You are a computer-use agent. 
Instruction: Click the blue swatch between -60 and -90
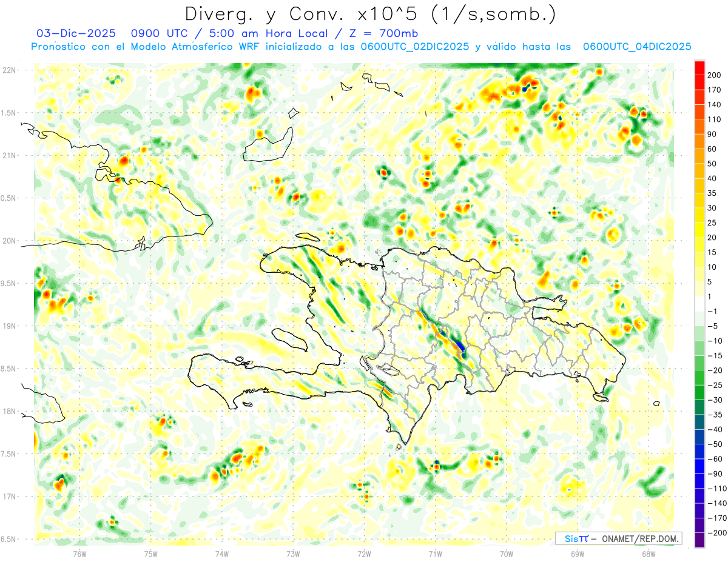tap(699, 466)
